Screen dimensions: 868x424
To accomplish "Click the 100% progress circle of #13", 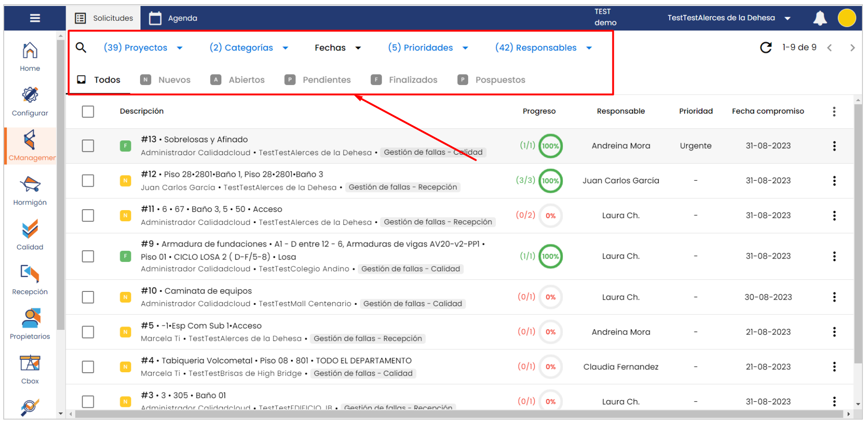I will 550,146.
